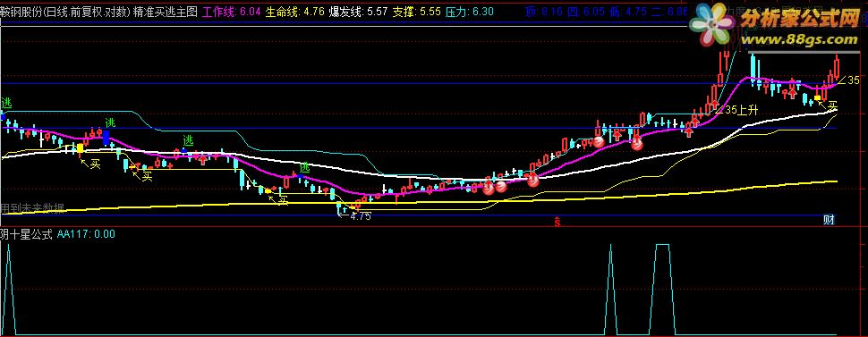Click the ∠35 label beside the last candle

coord(849,80)
